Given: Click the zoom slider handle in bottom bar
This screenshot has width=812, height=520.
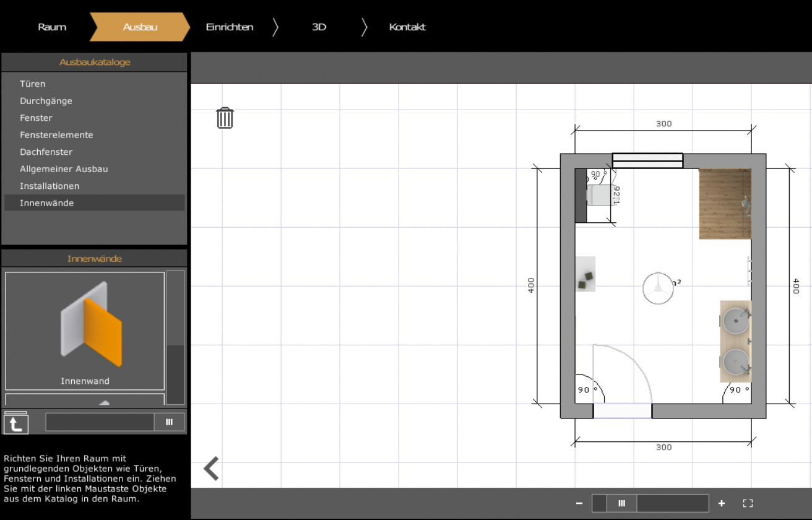Looking at the screenshot, I should [x=622, y=503].
